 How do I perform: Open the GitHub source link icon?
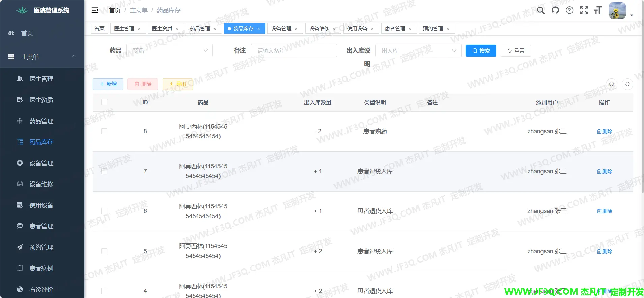tap(555, 10)
